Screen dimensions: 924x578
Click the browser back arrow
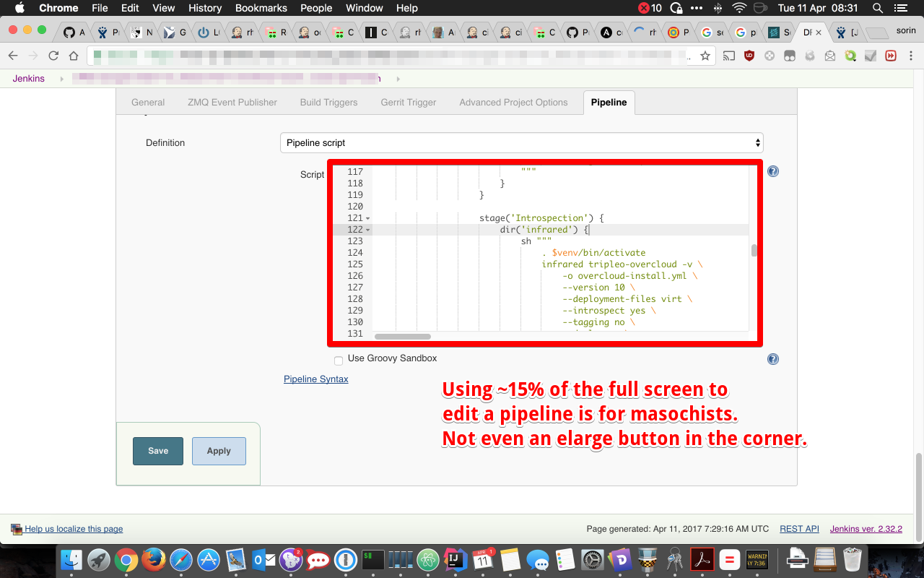coord(13,56)
